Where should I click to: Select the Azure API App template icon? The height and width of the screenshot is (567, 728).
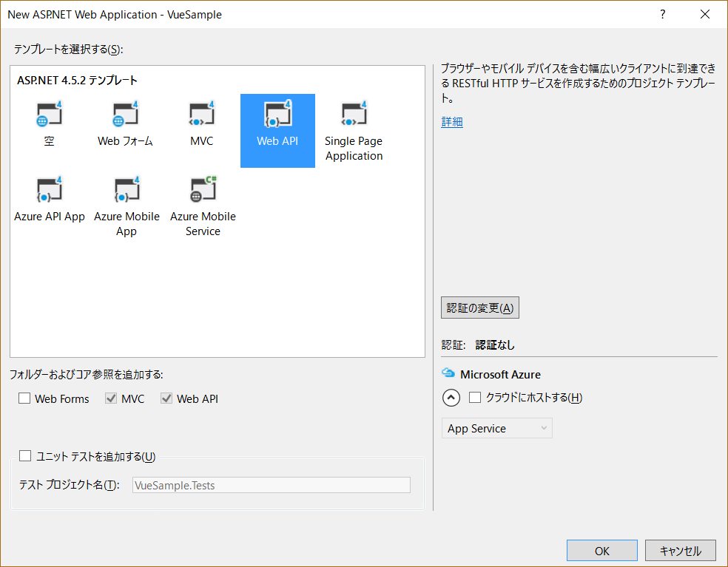tap(50, 189)
